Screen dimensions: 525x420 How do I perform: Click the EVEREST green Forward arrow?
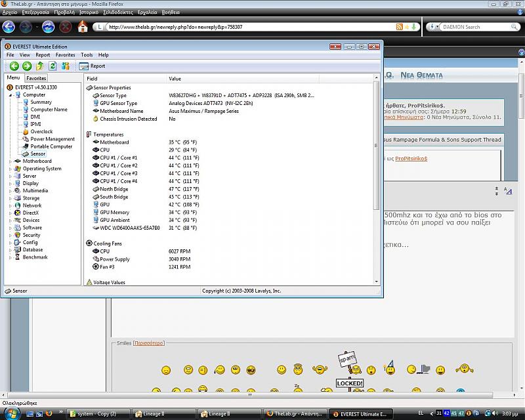(27, 66)
